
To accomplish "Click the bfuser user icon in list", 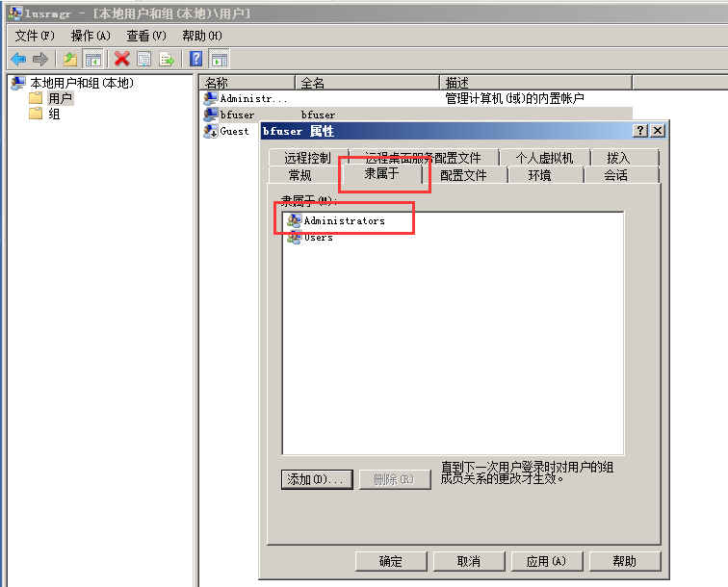I will pos(210,115).
